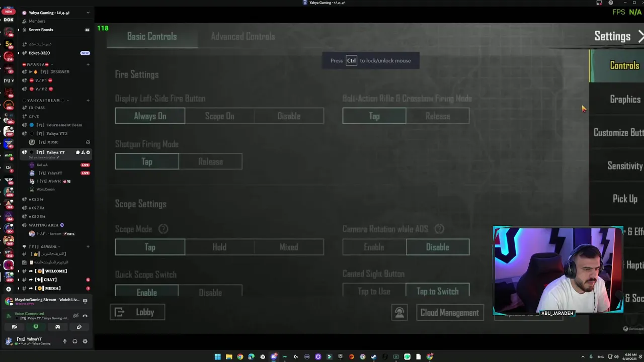Set scope mode to Hold
The image size is (644, 362).
point(219,247)
